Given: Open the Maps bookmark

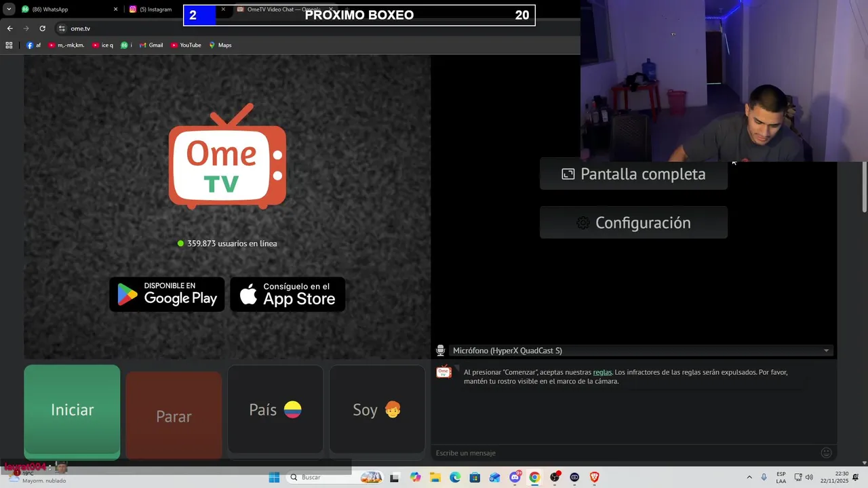Looking at the screenshot, I should [x=220, y=45].
